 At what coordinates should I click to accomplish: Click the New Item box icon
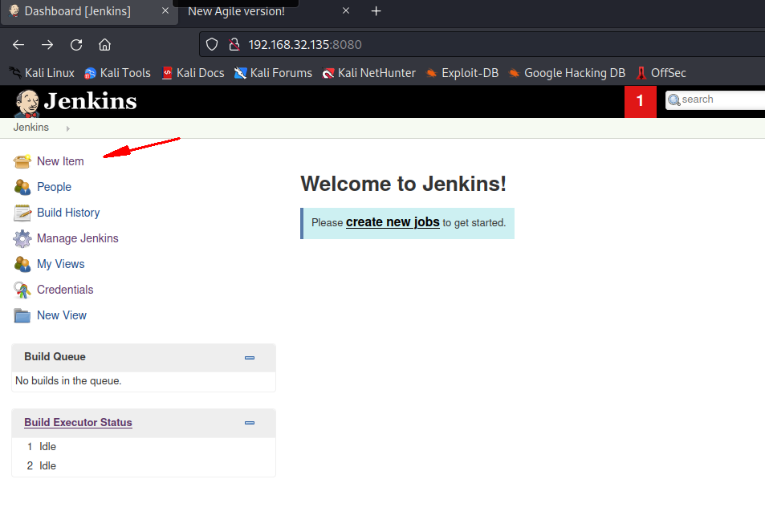(22, 161)
